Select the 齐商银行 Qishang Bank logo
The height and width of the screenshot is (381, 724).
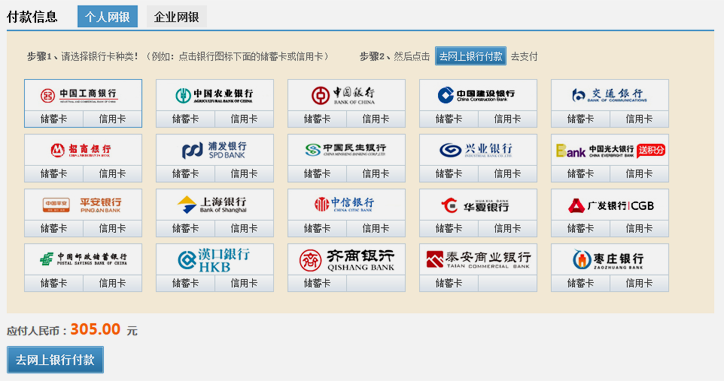(346, 260)
